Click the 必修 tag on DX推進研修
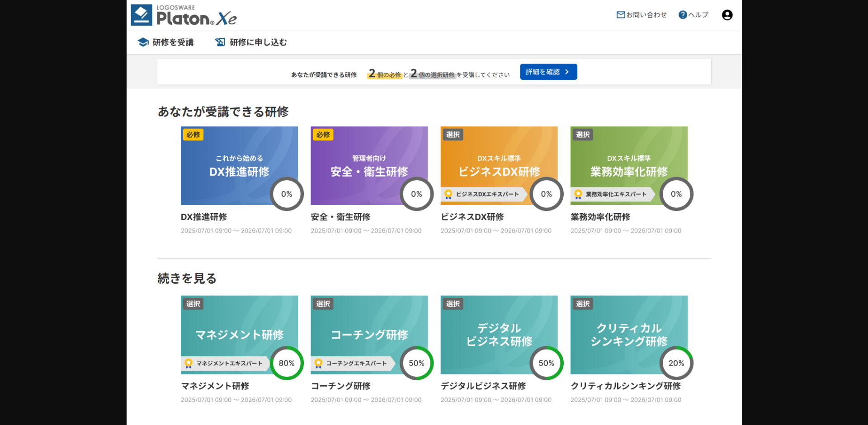868x425 pixels. pos(193,134)
